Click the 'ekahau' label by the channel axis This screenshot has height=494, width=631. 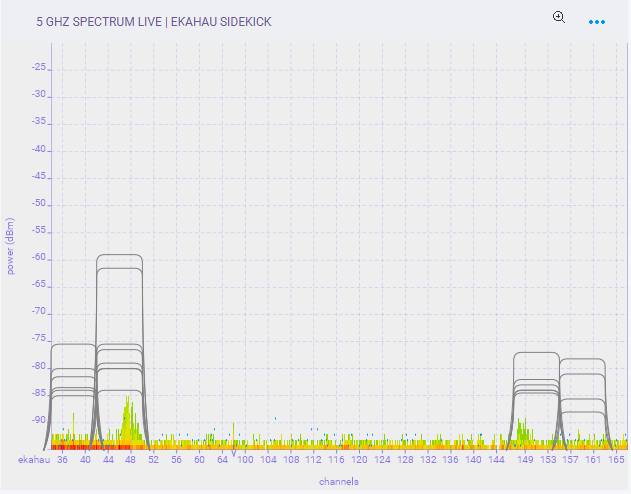coord(34,459)
